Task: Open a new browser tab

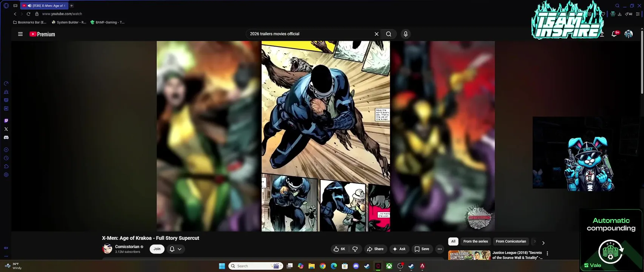Action: click(71, 6)
